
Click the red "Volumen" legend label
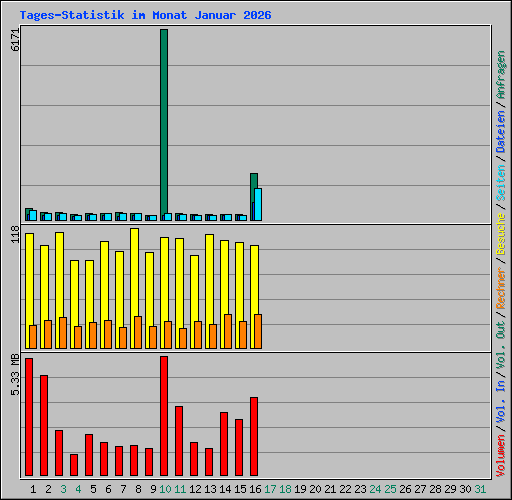(501, 455)
